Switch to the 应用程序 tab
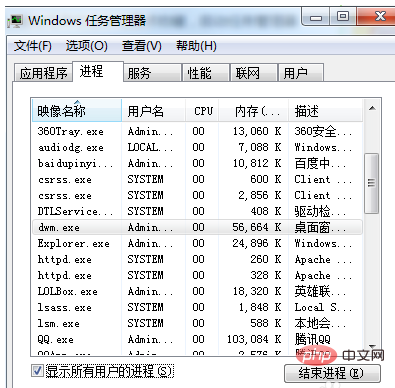This screenshot has width=395, height=388. (x=43, y=73)
